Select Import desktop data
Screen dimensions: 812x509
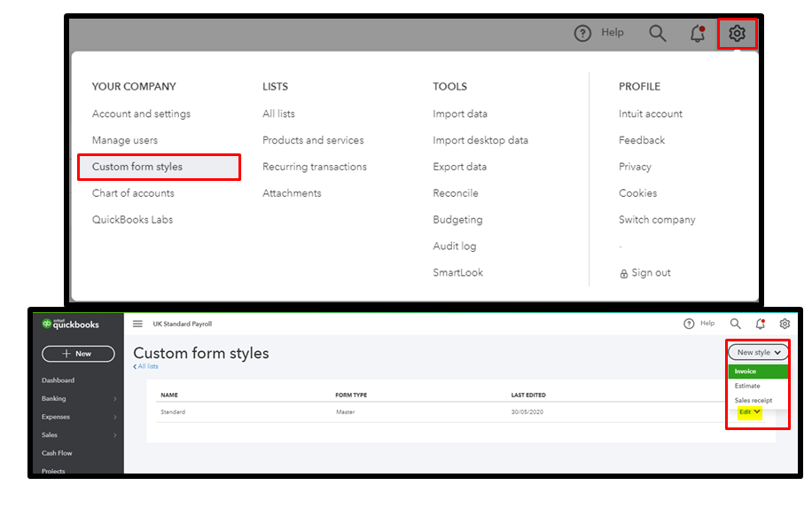480,140
